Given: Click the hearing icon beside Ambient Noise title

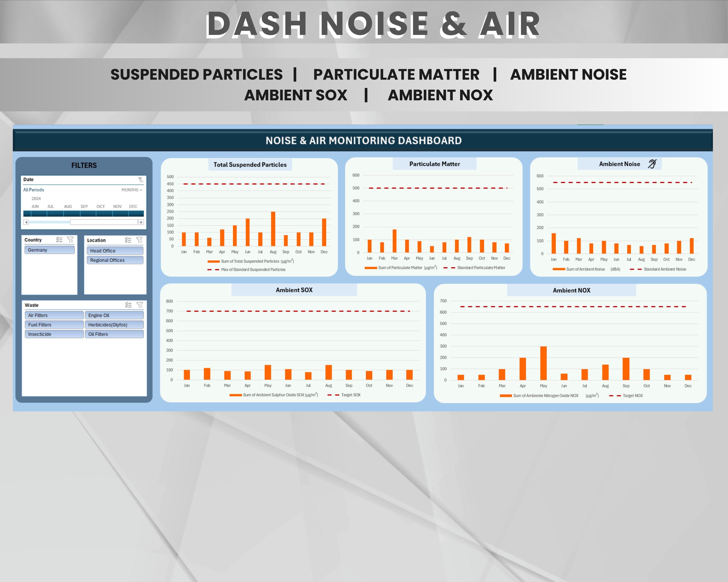Looking at the screenshot, I should click(652, 164).
